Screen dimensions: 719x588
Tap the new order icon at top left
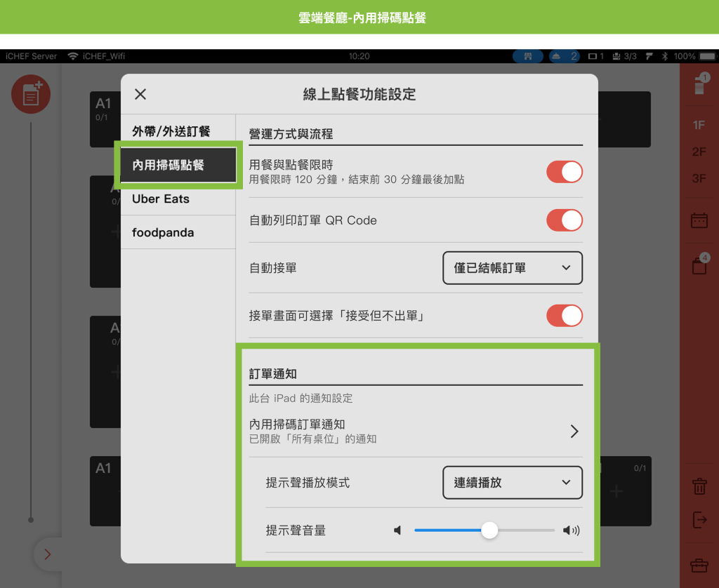coord(31,94)
